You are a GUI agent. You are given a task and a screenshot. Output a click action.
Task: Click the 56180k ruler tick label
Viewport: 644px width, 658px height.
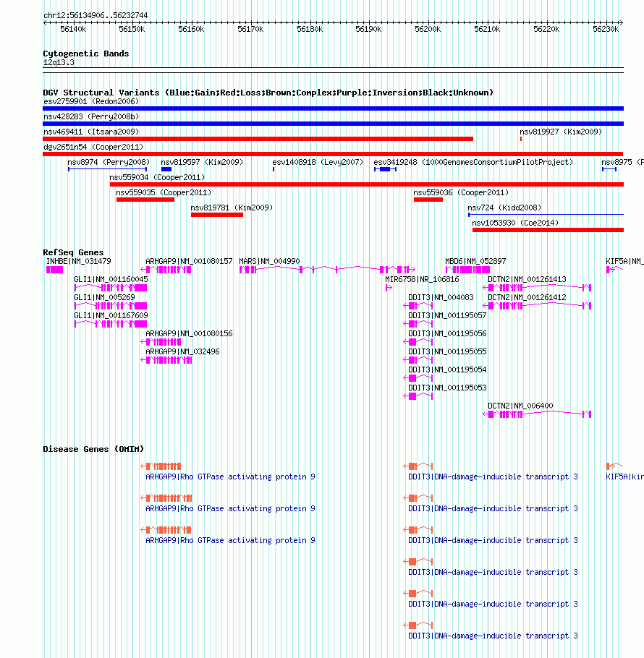coord(310,30)
